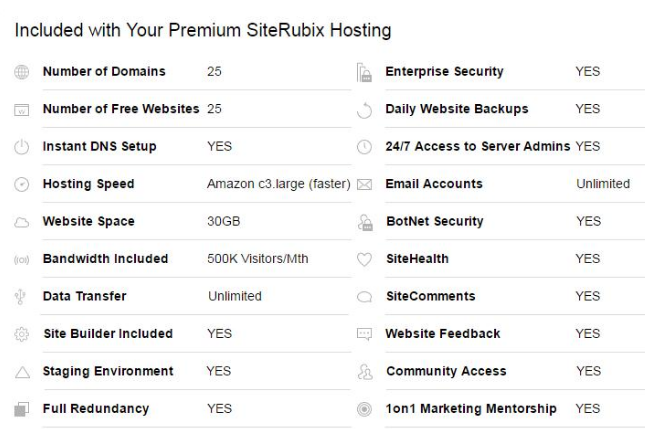Click the envelope icon beside Email Accounts
This screenshot has height=429, width=645.
364,185
